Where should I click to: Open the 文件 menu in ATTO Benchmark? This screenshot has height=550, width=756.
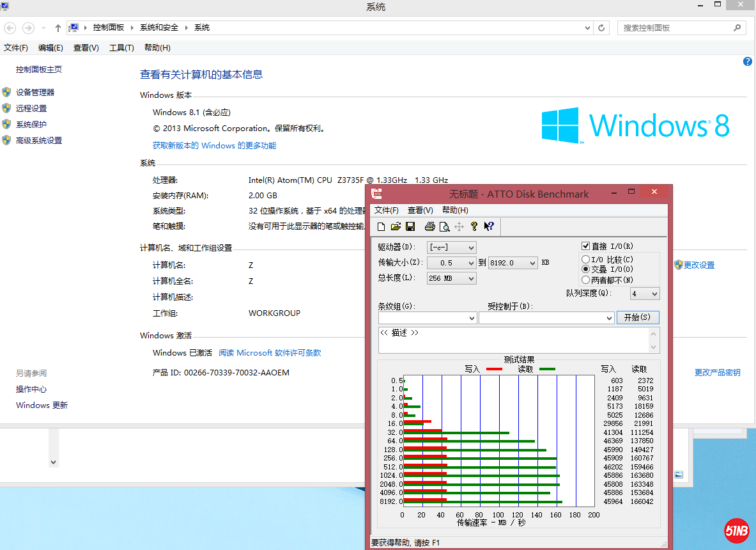click(387, 210)
